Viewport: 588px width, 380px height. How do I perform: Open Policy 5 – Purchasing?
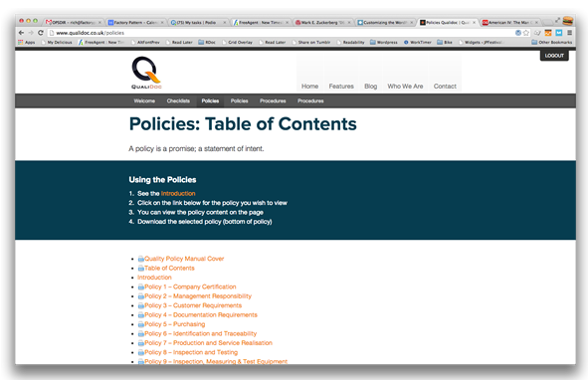coord(175,324)
